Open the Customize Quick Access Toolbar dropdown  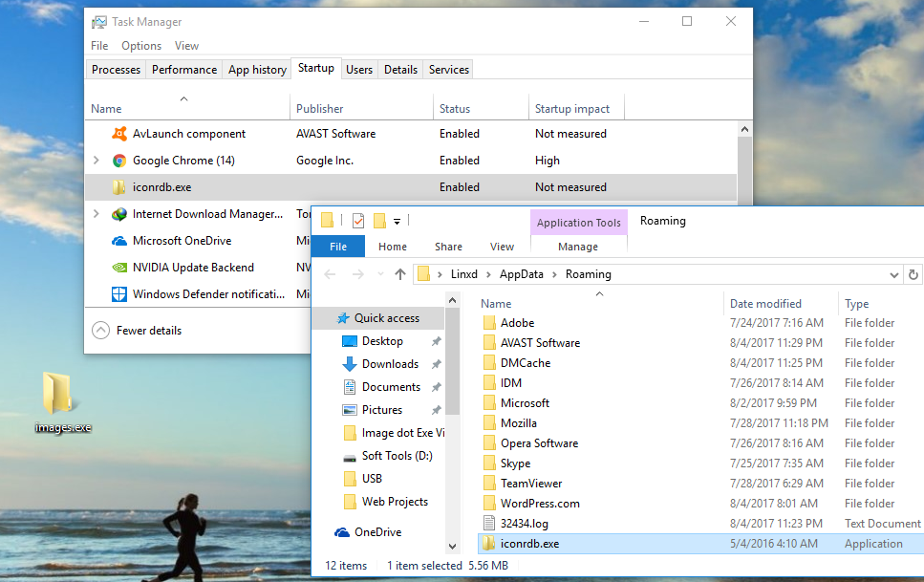(x=398, y=222)
